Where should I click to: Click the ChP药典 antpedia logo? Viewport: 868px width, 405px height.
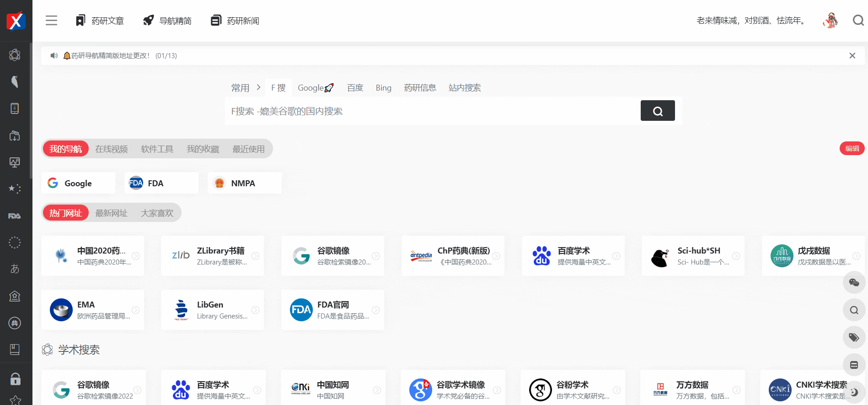421,256
